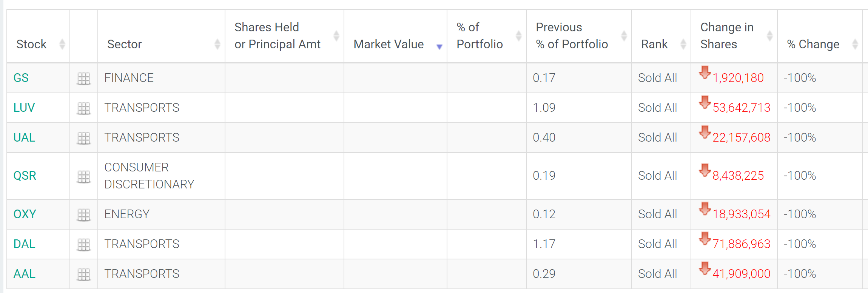868x293 pixels.
Task: Open the OXY stock link
Action: [25, 214]
